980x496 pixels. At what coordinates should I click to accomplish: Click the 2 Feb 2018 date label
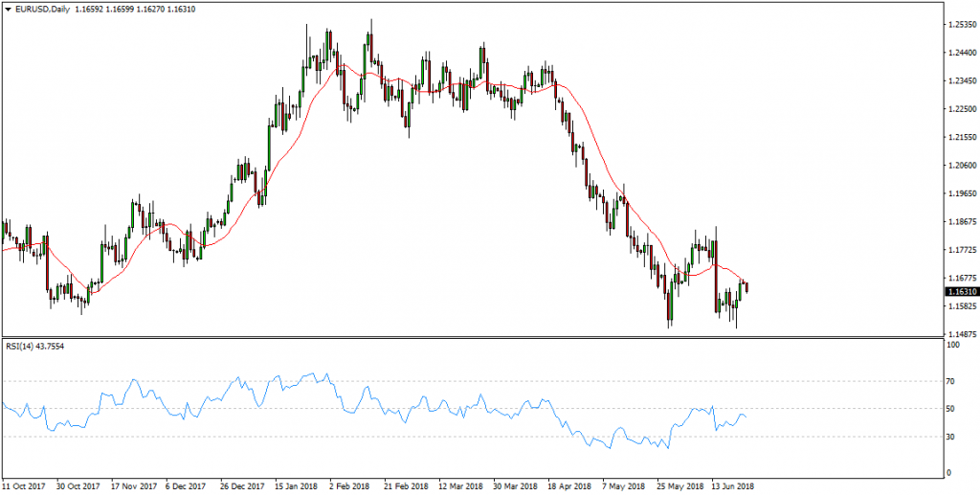tap(350, 486)
